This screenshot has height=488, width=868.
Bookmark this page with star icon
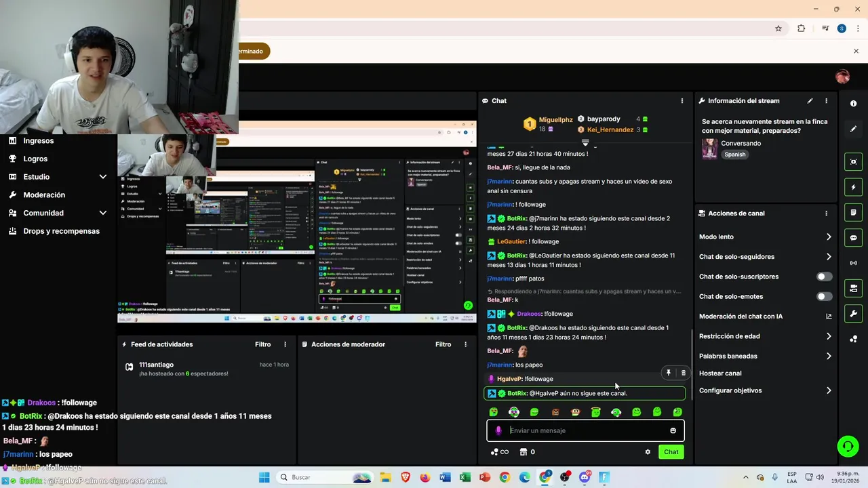coord(778,28)
